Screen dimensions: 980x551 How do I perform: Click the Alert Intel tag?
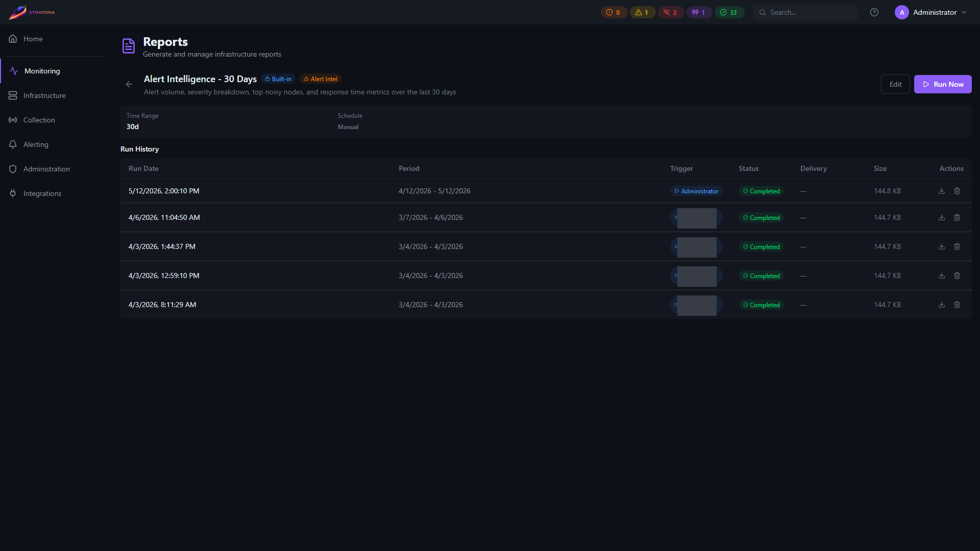[321, 79]
